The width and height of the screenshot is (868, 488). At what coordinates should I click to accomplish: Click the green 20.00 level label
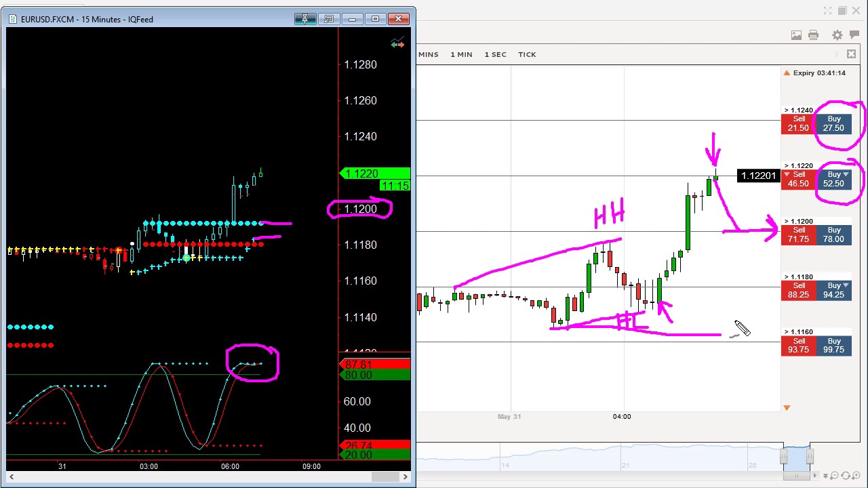375,455
